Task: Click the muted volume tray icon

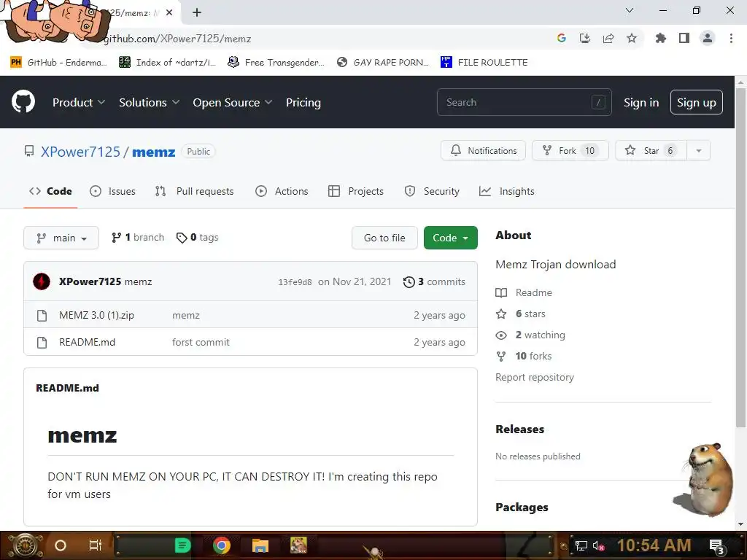Action: pos(598,545)
